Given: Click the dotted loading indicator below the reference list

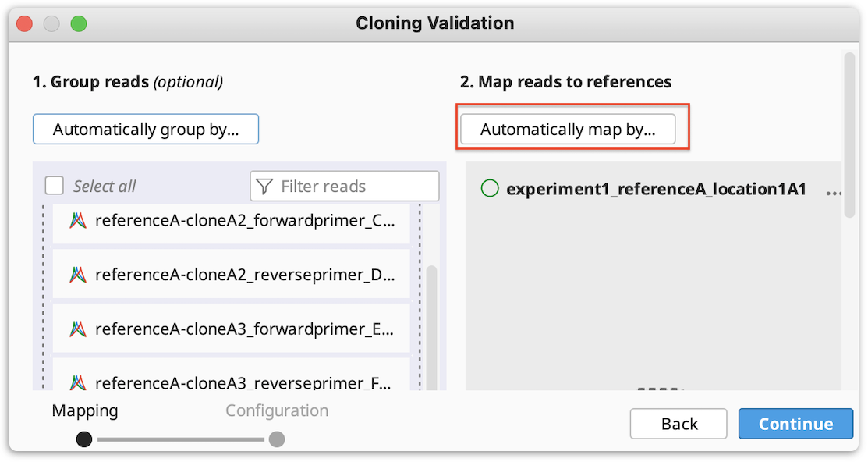Looking at the screenshot, I should (x=657, y=388).
